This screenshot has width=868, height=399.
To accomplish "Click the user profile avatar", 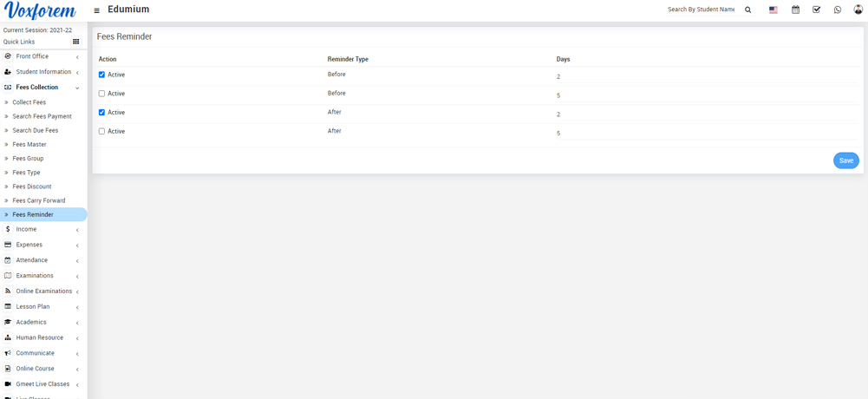I will pyautogui.click(x=858, y=10).
